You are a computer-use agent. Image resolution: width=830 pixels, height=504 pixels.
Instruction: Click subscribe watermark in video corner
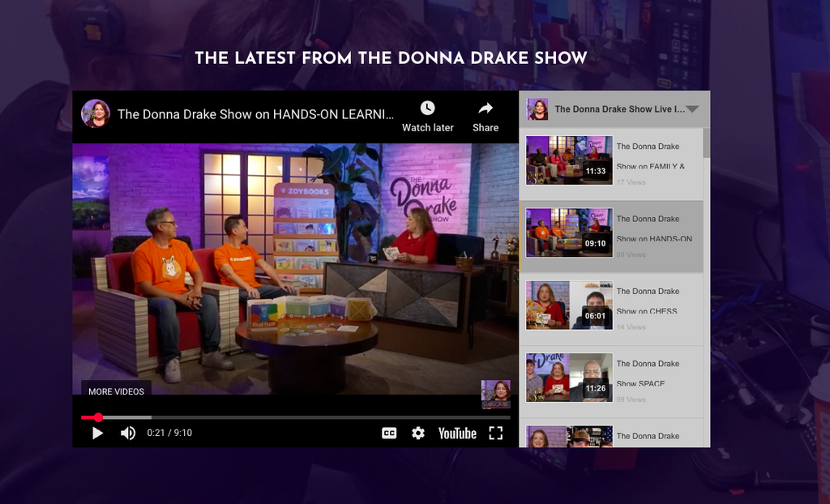pos(496,394)
